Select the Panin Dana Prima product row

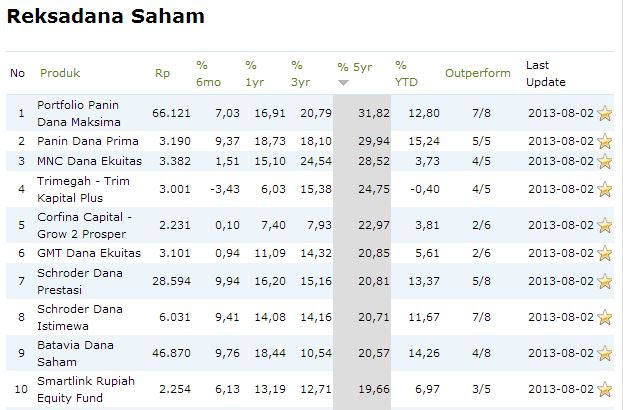click(x=310, y=141)
